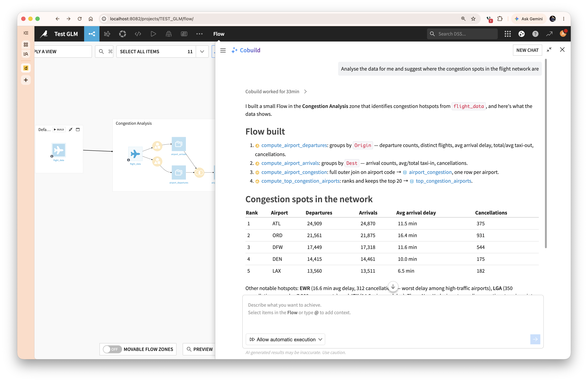The image size is (588, 382).
Task: Click the scroll-to-bottom arrow button
Action: [393, 287]
